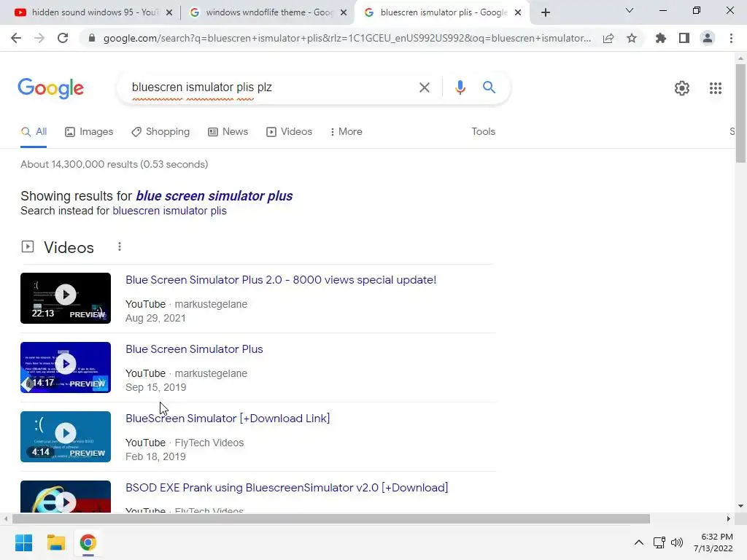Play the 4:14 video thumbnail preview
This screenshot has width=747, height=560.
[x=65, y=437]
